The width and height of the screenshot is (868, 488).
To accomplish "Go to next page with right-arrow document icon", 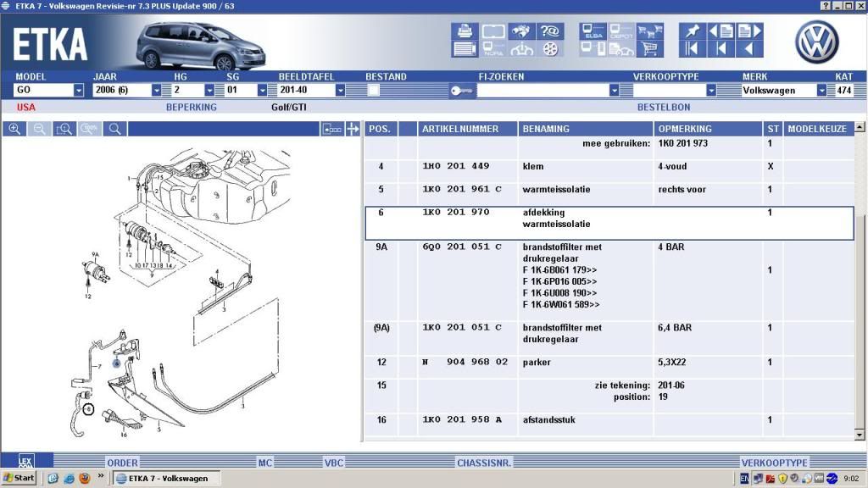I will pyautogui.click(x=749, y=31).
